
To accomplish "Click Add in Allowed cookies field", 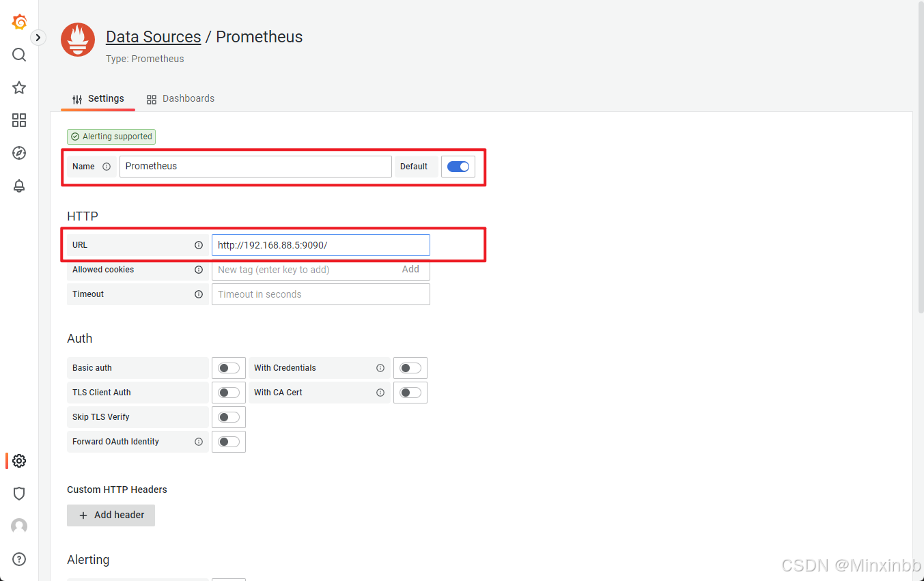I will [x=410, y=270].
